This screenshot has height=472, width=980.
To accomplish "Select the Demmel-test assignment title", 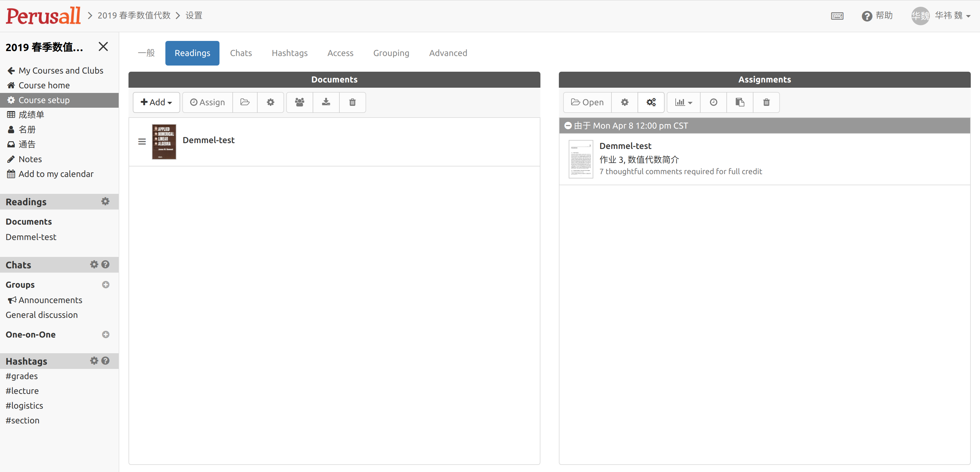I will (626, 146).
